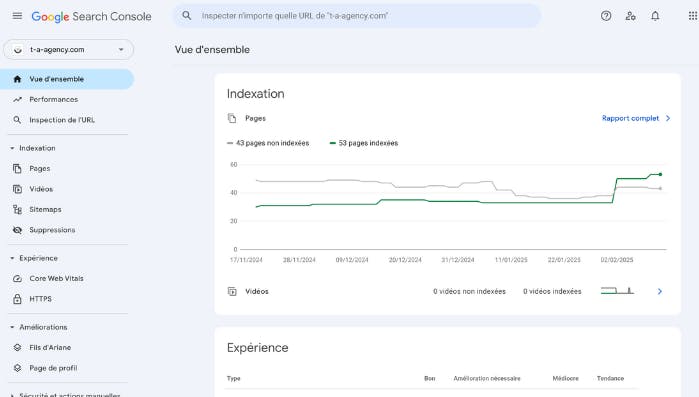699x397 pixels.
Task: Click the search magnifier icon in URL bar
Action: point(186,16)
